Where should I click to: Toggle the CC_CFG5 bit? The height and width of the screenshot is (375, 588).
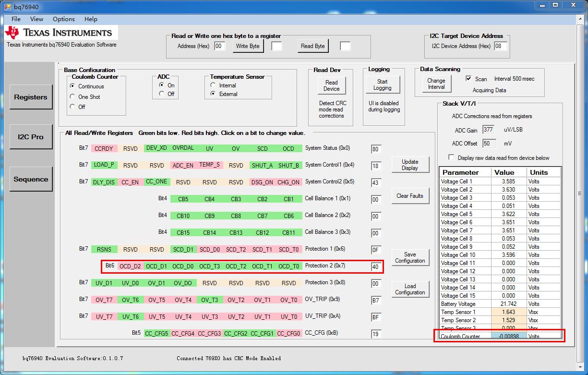click(x=157, y=334)
